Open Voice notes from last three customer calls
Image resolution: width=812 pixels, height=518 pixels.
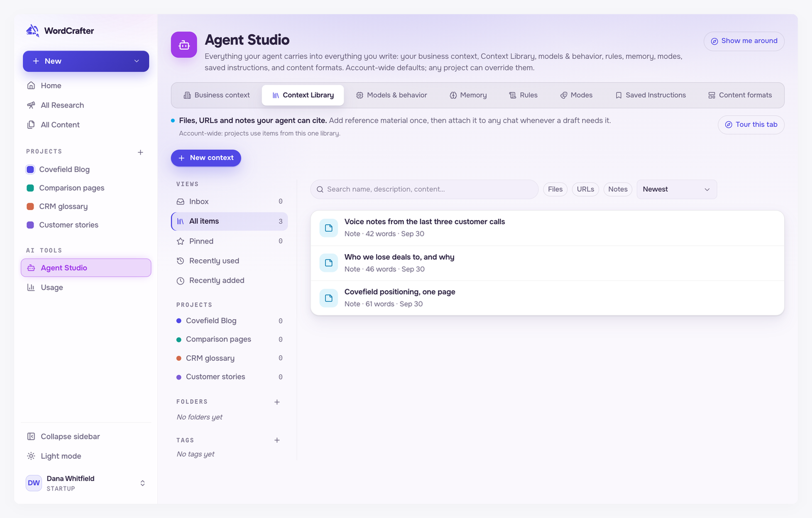click(x=547, y=228)
